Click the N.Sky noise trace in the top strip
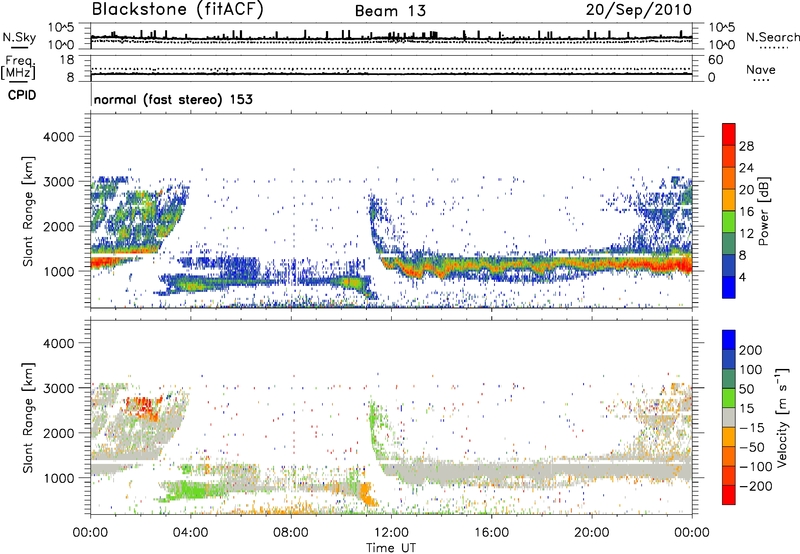This screenshot has width=800, height=554. [x=391, y=37]
